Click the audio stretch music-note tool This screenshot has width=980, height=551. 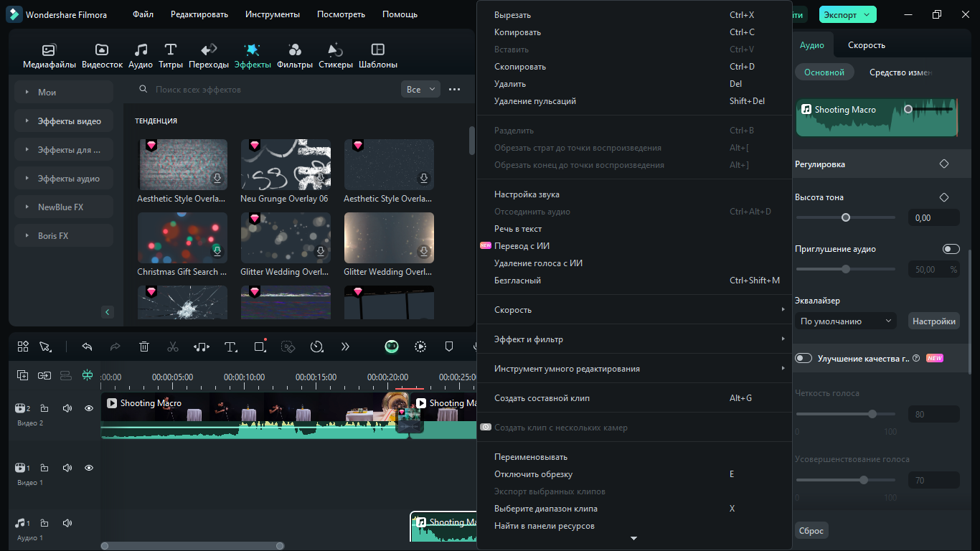click(202, 347)
